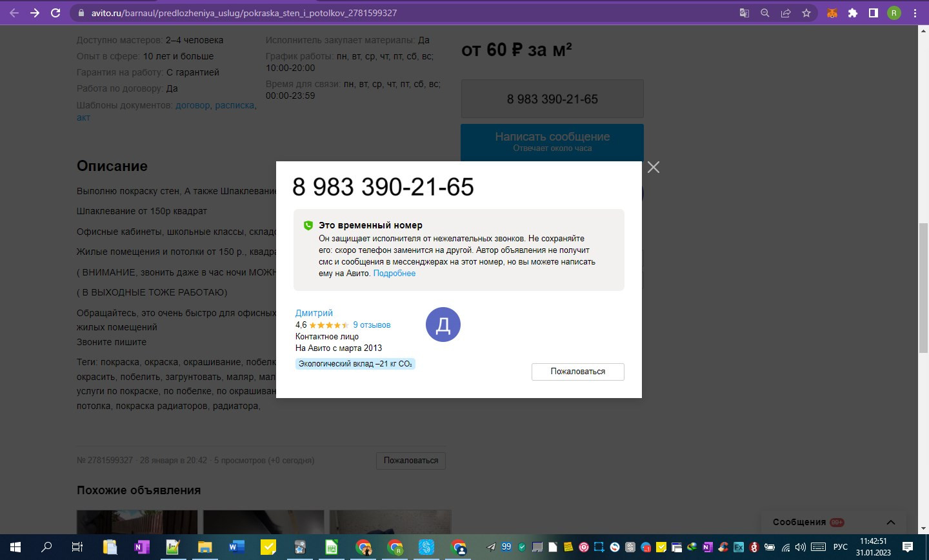The height and width of the screenshot is (560, 929).
Task: Click the Пожаловаться button in the popup
Action: pos(578,372)
